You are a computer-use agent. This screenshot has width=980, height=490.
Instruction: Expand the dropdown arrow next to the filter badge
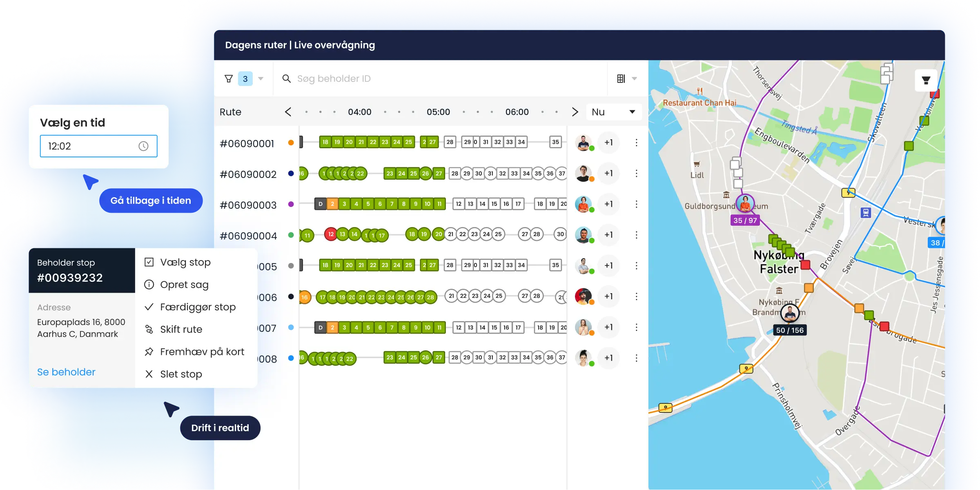(261, 78)
